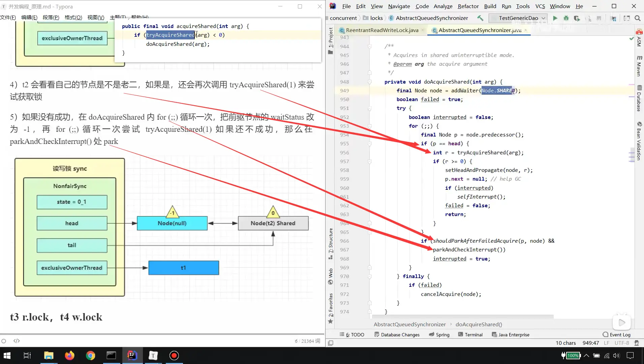
Task: Collapse doAcquireShared method fold at line 948
Action: [370, 82]
